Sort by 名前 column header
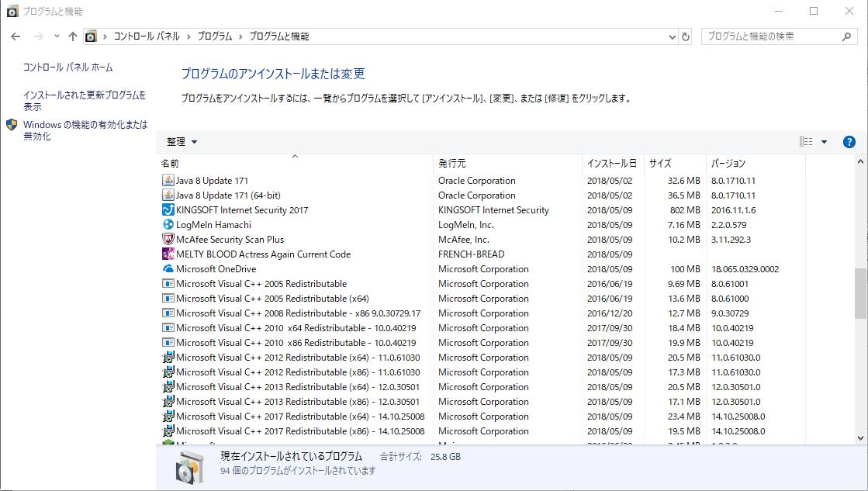Viewport: 868px width, 491px height. tap(295, 164)
